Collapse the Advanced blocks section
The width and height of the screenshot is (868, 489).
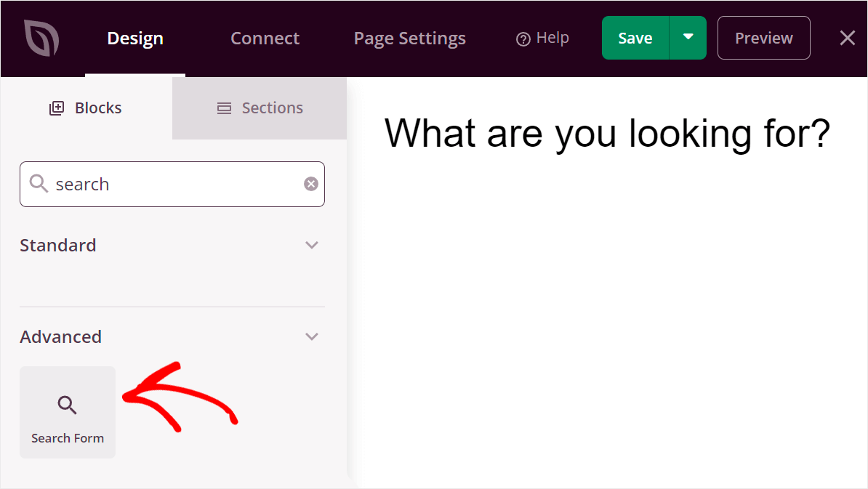312,336
